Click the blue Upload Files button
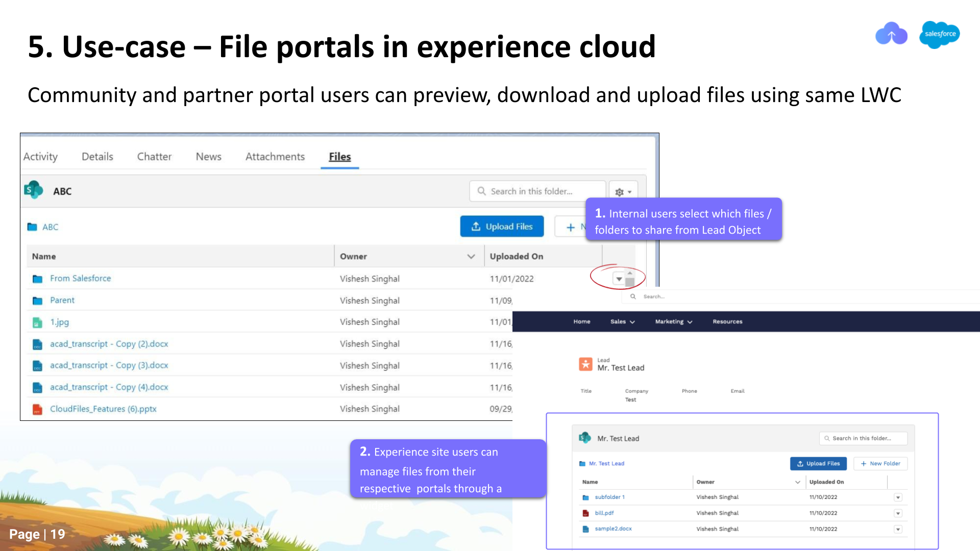The height and width of the screenshot is (551, 980). tap(502, 227)
